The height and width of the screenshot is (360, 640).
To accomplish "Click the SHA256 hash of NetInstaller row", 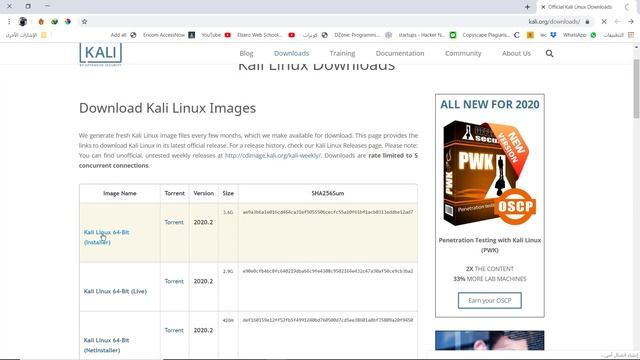I will 328,320.
